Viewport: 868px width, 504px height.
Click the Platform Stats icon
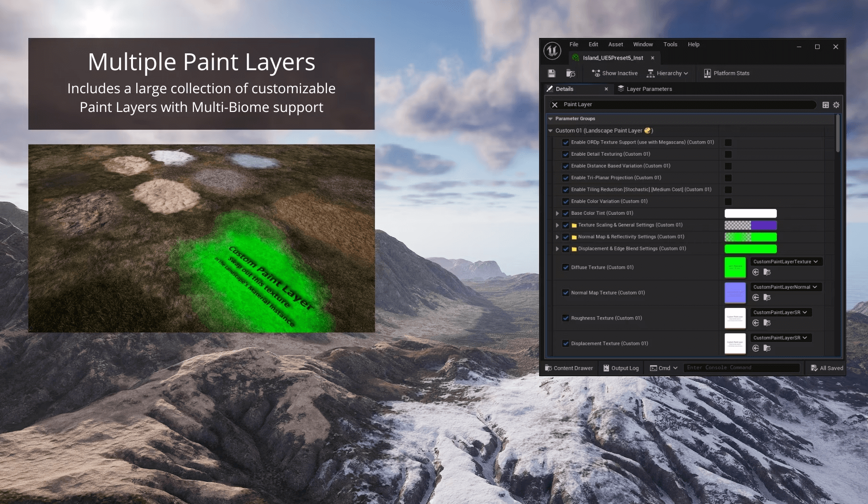pos(707,73)
